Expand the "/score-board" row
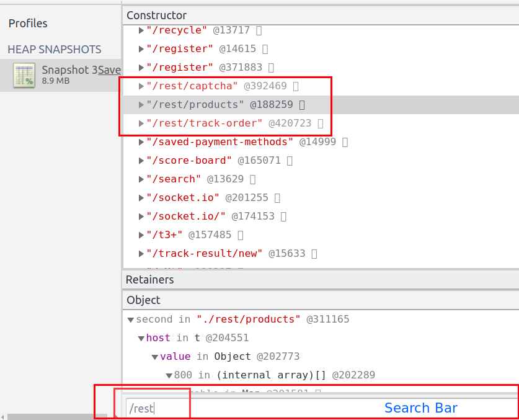Image resolution: width=519 pixels, height=420 pixels. tap(141, 161)
